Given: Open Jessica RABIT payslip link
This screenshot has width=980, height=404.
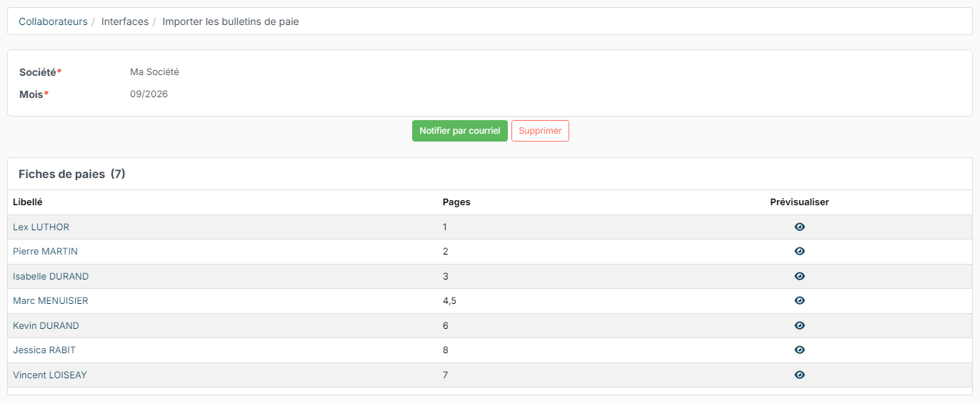Looking at the screenshot, I should (x=44, y=350).
